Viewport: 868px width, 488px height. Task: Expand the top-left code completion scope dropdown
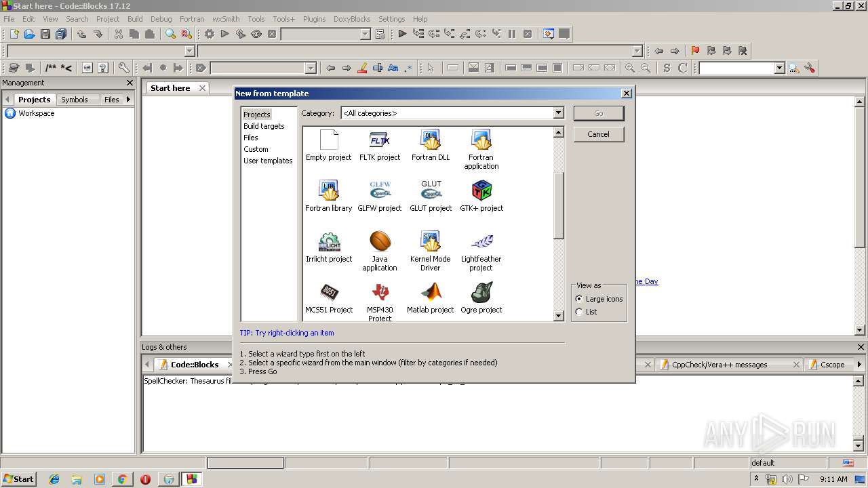pos(189,51)
